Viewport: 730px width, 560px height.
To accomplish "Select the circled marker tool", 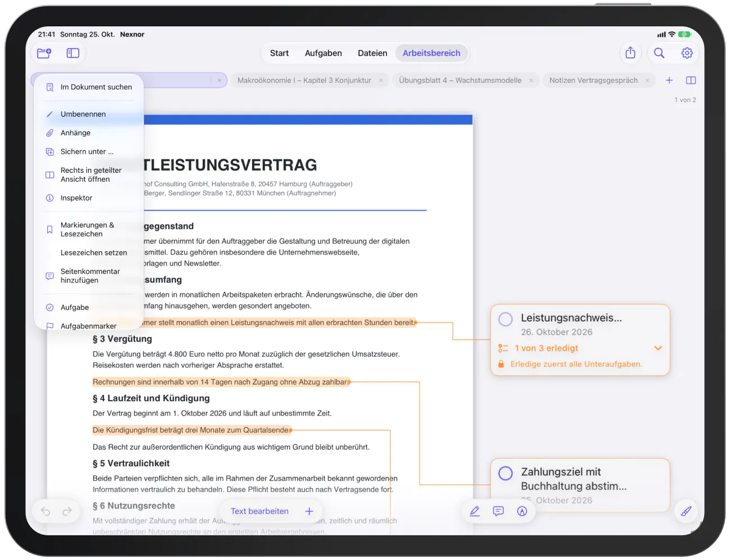I will (522, 511).
